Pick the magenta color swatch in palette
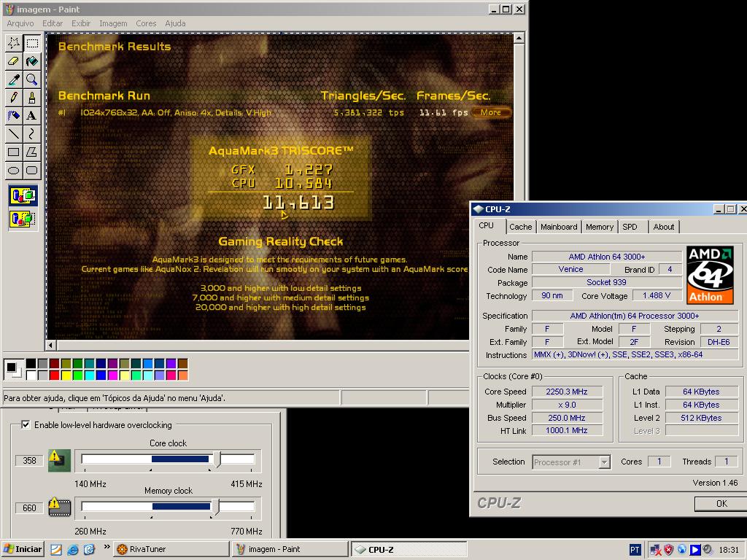Viewport: 747px width, 560px height. (113, 376)
